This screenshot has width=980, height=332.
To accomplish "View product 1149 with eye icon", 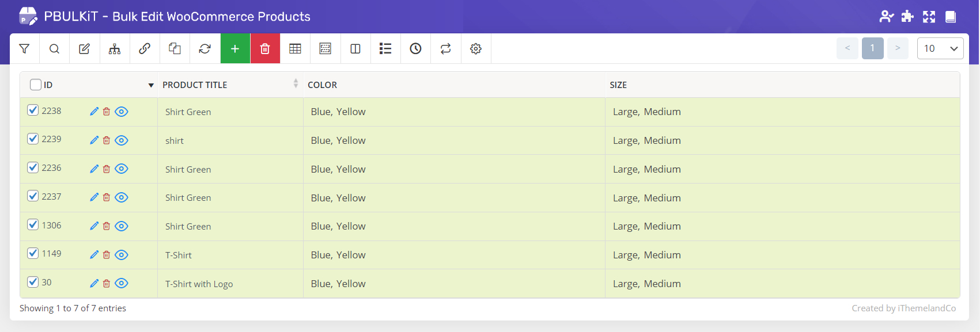I will [121, 255].
